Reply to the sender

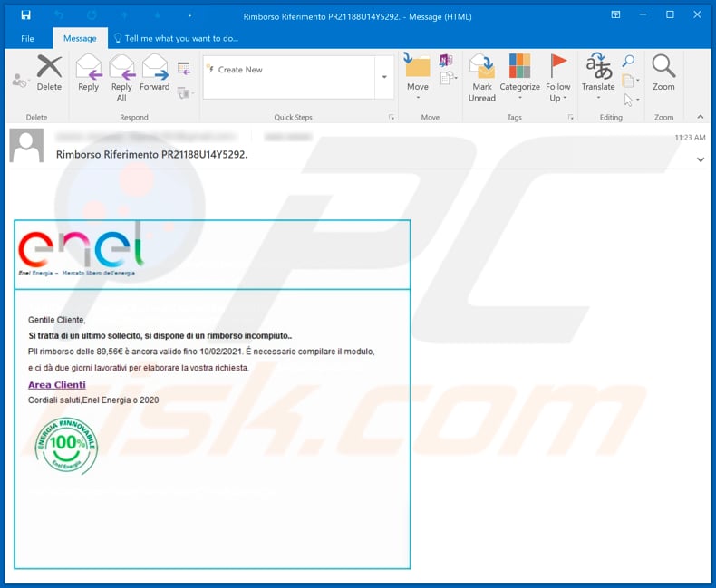(88, 73)
